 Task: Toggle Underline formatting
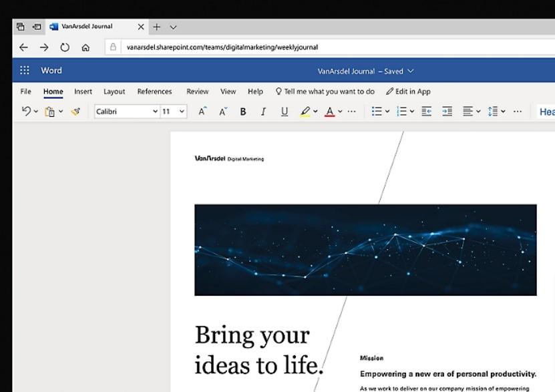click(x=285, y=112)
